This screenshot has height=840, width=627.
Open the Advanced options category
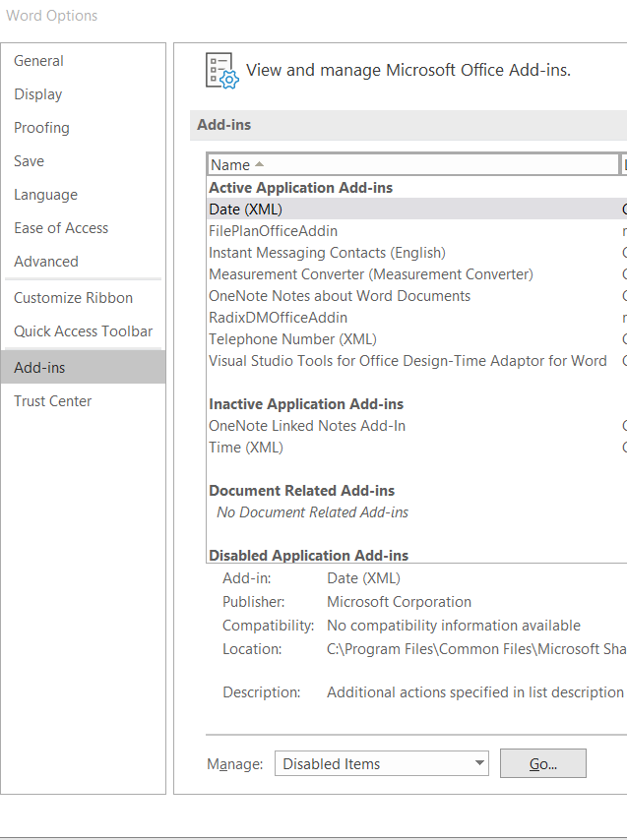[46, 262]
